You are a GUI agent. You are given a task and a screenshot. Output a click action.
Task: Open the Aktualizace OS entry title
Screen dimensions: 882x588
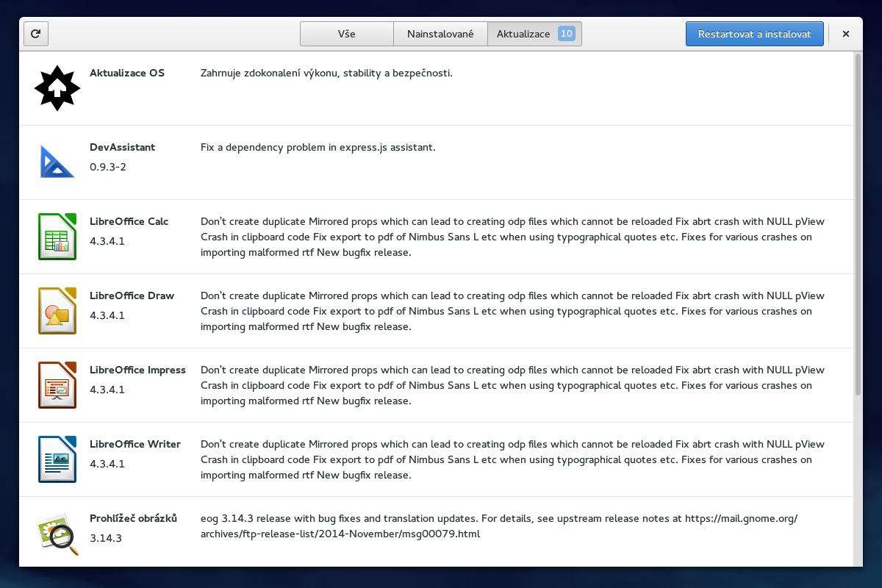pyautogui.click(x=127, y=73)
